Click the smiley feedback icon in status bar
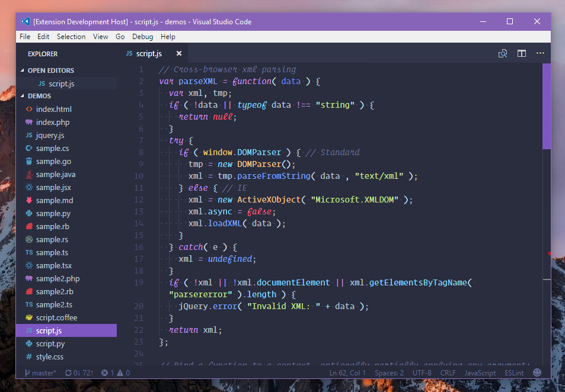The width and height of the screenshot is (565, 392). (x=537, y=372)
